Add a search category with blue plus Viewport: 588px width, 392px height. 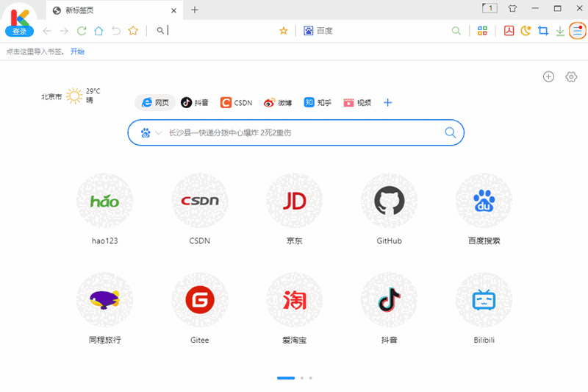pos(388,102)
